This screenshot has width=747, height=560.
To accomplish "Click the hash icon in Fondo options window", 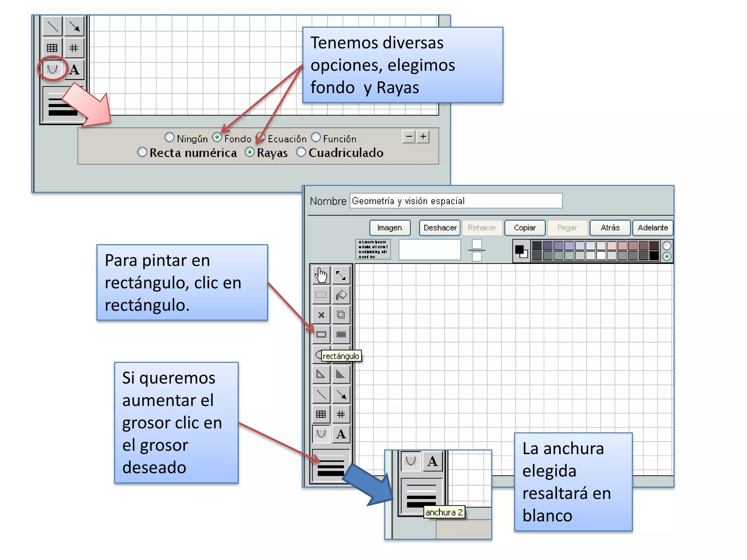I will 74,48.
